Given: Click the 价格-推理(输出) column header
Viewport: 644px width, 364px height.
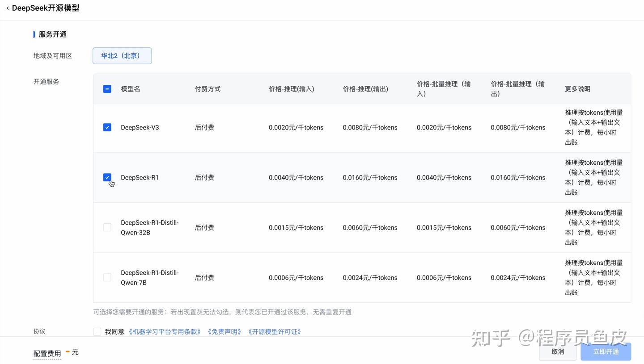Looking at the screenshot, I should (365, 89).
